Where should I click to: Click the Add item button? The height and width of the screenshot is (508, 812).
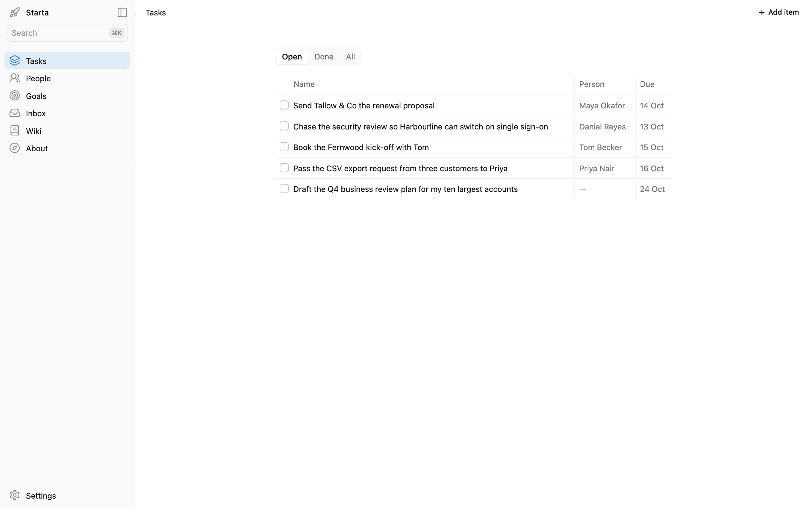779,12
